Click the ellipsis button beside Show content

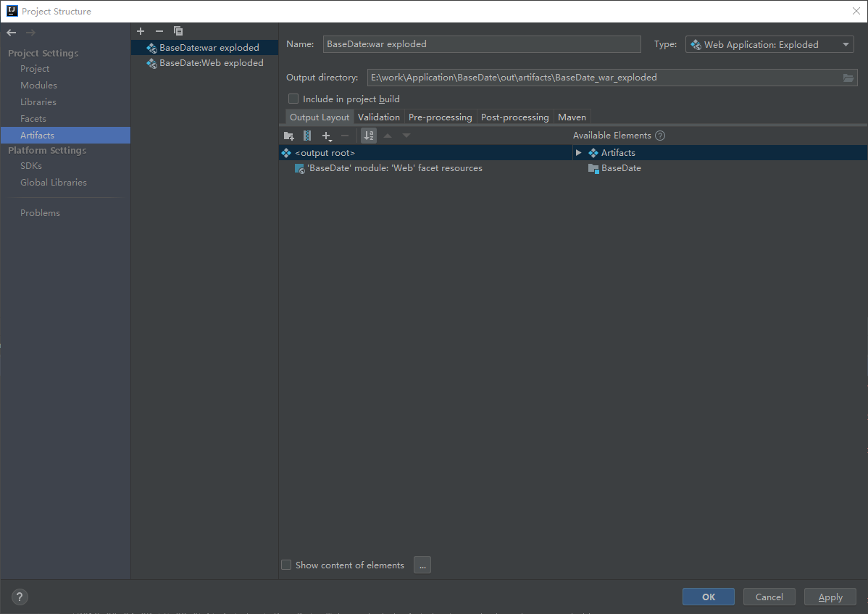[422, 565]
